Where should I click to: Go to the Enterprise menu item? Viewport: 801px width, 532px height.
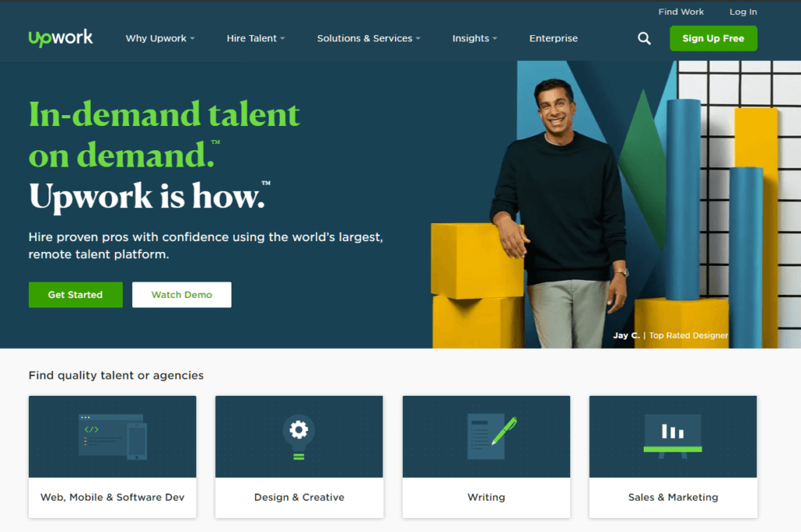point(553,38)
